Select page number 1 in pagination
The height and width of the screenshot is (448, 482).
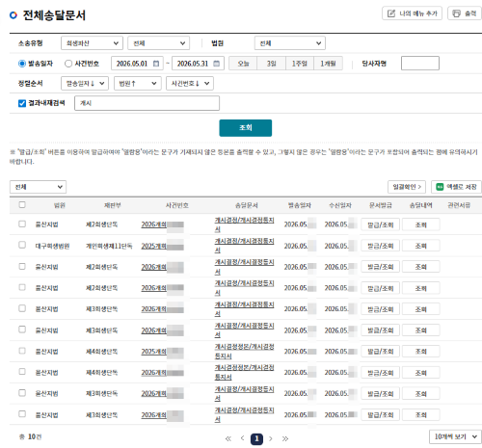coord(256,439)
